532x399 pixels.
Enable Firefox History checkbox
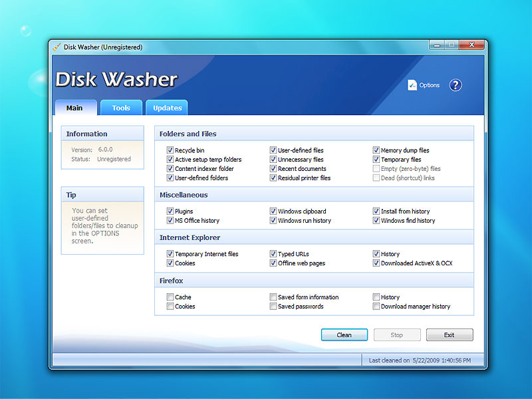click(x=376, y=297)
